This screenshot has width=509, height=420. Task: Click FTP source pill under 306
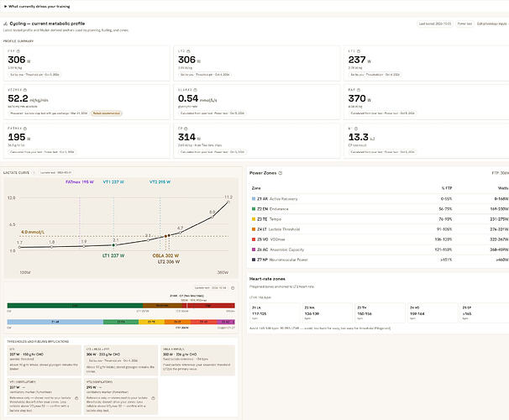[34, 75]
